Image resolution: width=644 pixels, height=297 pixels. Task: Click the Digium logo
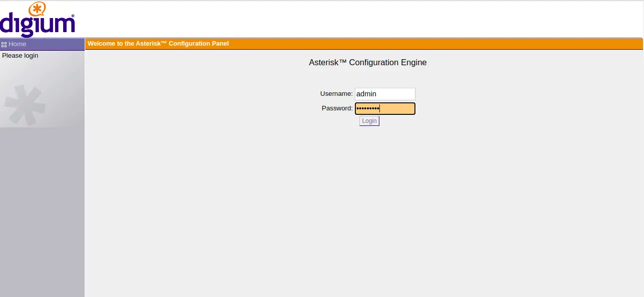pyautogui.click(x=38, y=20)
